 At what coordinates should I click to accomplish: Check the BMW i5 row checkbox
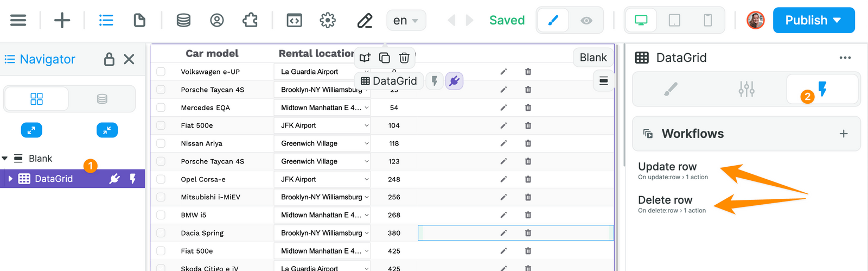pyautogui.click(x=161, y=215)
